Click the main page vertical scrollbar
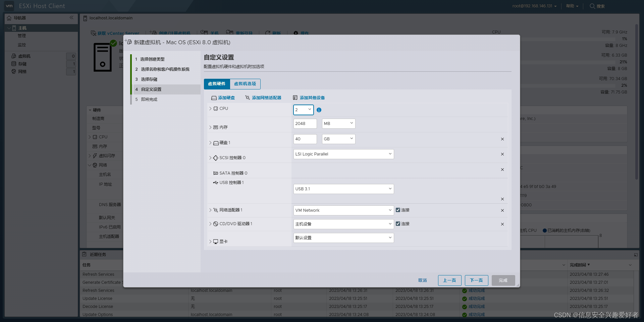This screenshot has height=322, width=644. [636, 102]
